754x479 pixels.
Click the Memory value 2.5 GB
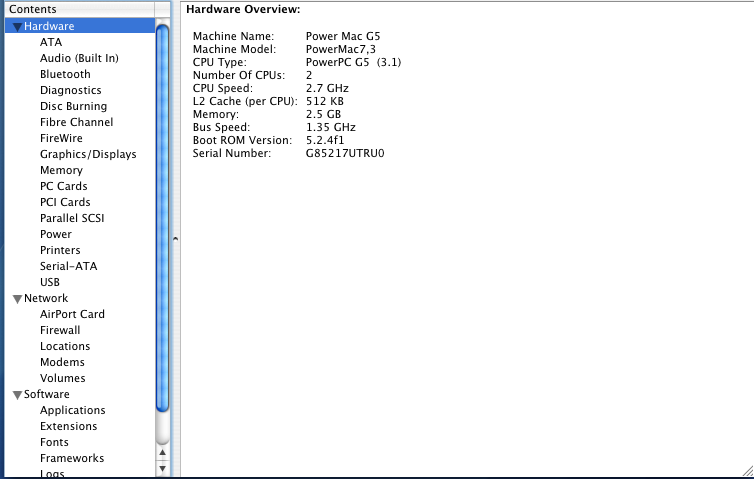(323, 114)
